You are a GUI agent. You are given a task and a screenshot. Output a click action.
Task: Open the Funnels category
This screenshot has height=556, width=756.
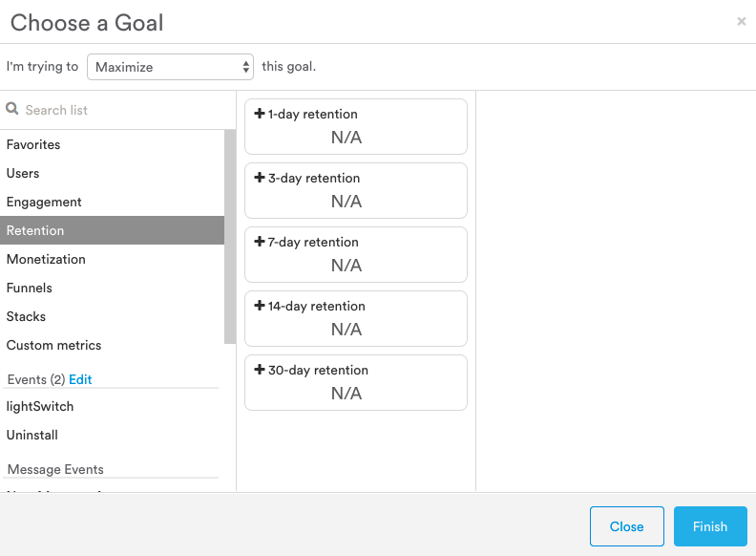pos(30,289)
